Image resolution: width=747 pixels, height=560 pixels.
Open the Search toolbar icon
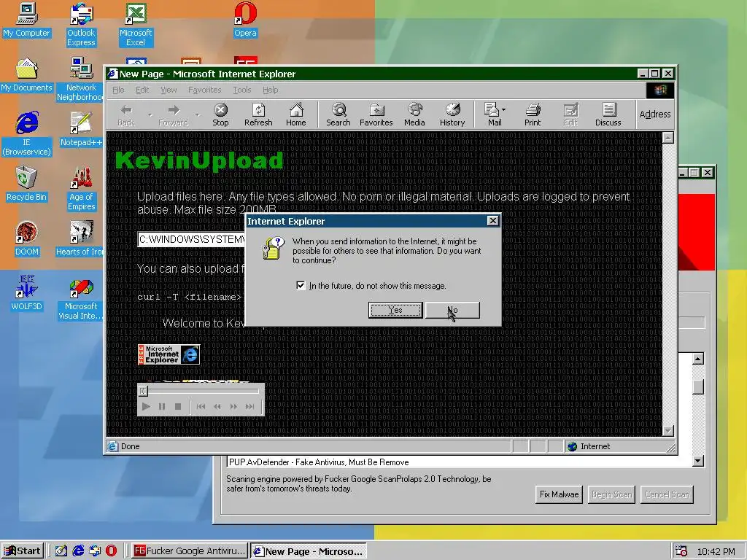tap(338, 114)
